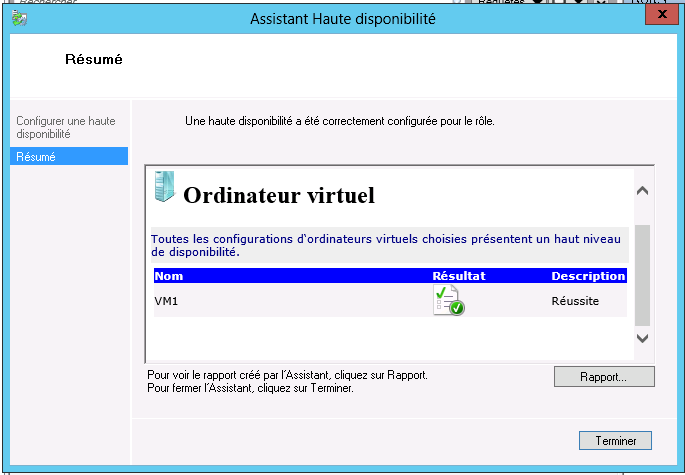Viewport: 685px width, 475px height.
Task: Go to Configurer une haute disponibilité step
Action: click(x=66, y=127)
